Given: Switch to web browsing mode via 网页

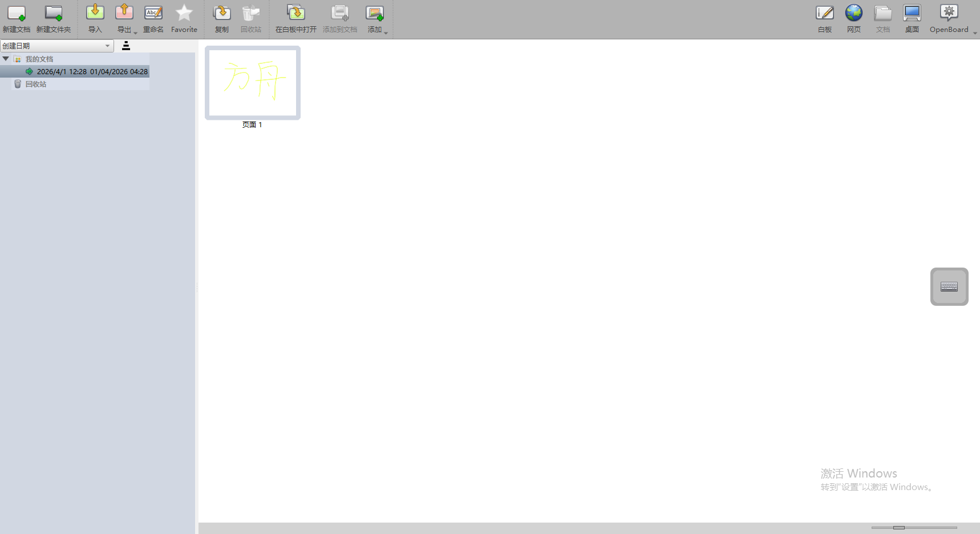Looking at the screenshot, I should click(853, 16).
